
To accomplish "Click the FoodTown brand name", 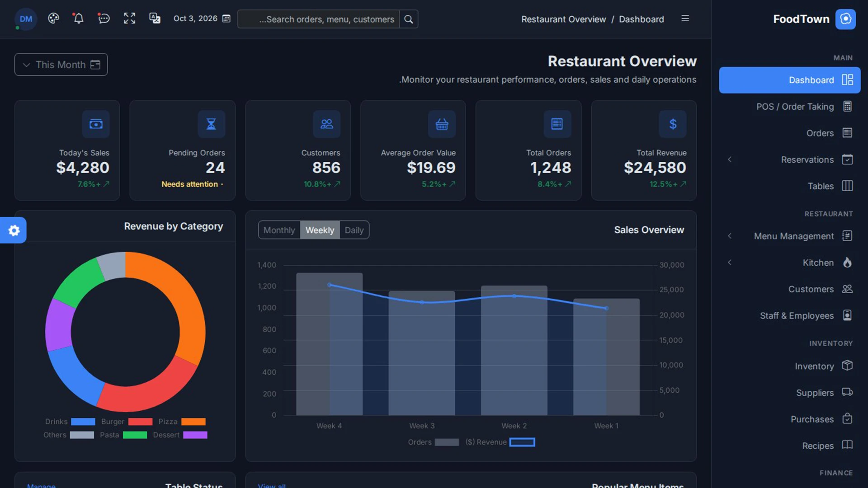I will click(x=801, y=19).
